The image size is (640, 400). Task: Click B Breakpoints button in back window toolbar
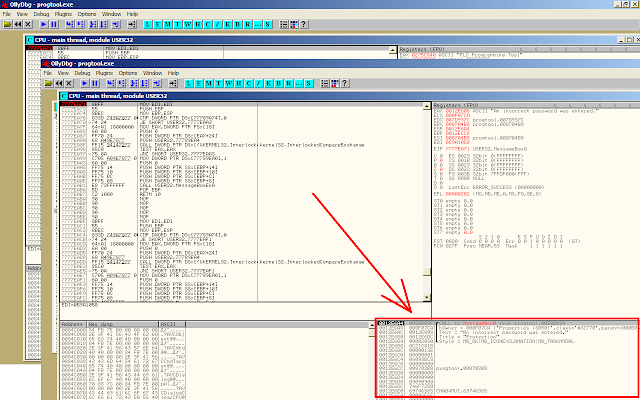(238, 24)
